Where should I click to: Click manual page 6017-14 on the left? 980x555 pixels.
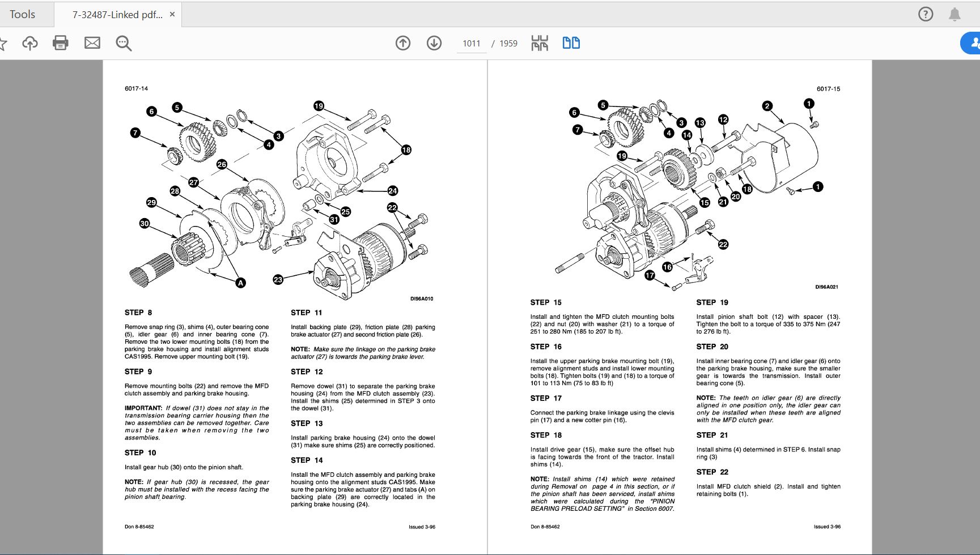coord(136,88)
